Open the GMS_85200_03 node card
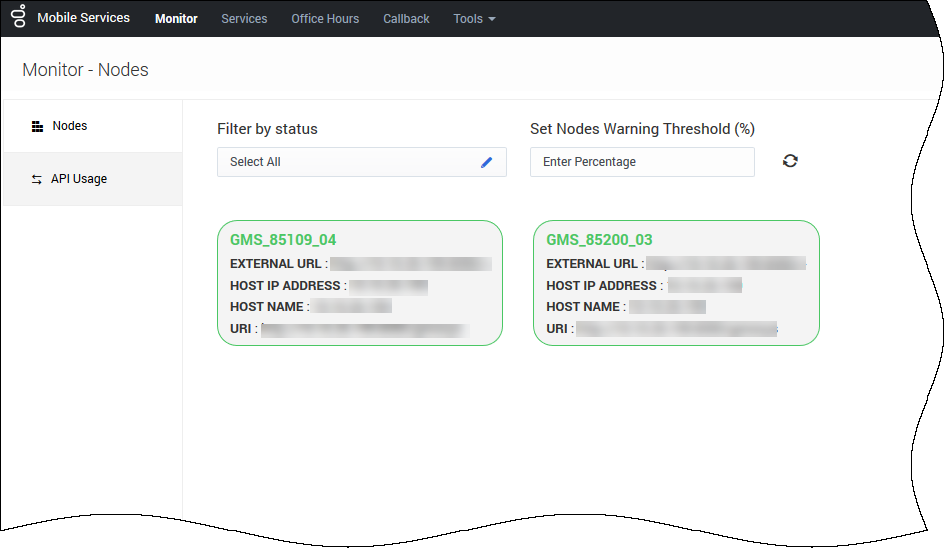 (x=676, y=283)
